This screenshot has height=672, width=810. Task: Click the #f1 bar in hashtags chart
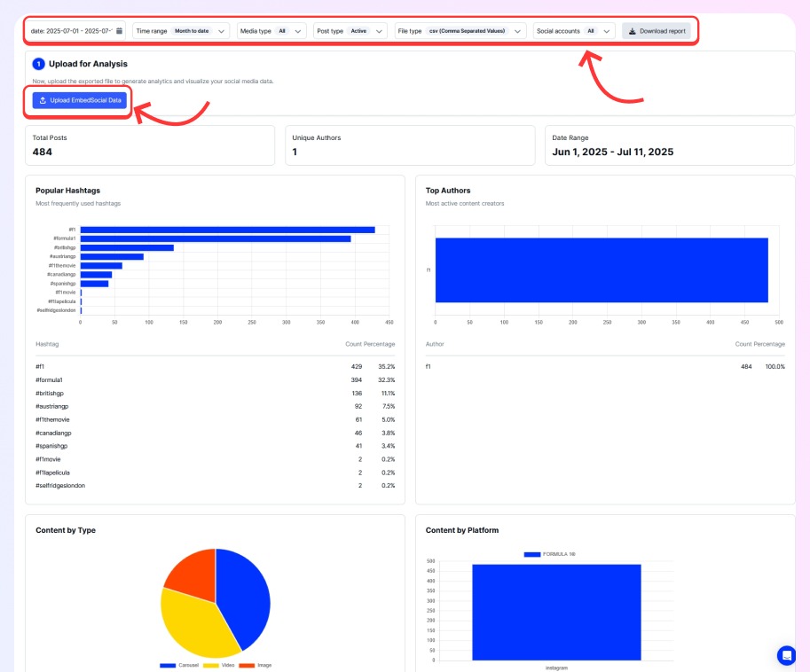point(228,230)
